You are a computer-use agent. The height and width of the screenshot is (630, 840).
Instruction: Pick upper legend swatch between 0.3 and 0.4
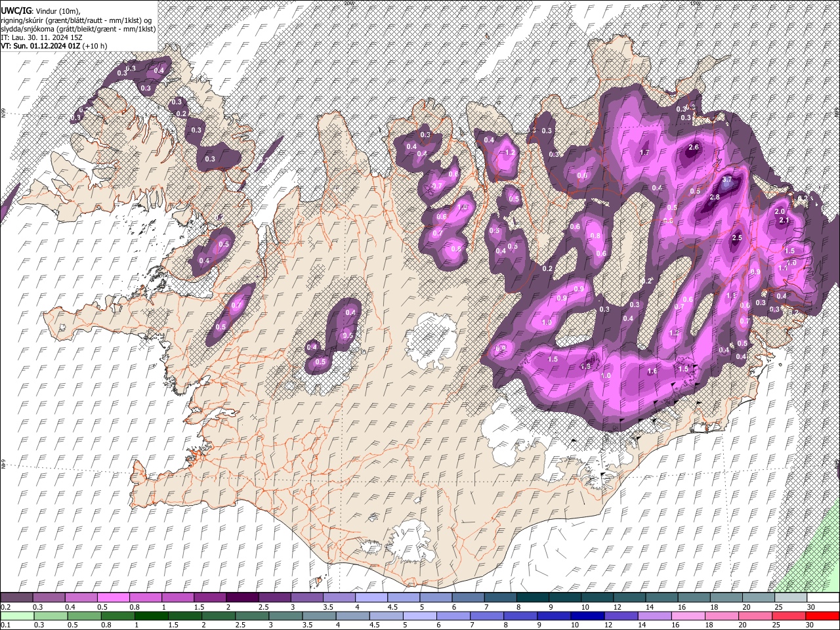(x=49, y=598)
